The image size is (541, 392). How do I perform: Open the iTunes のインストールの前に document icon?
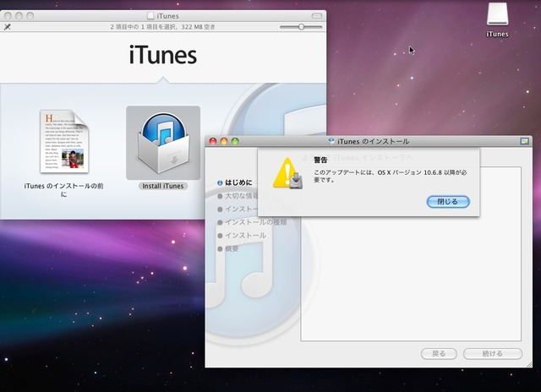point(64,141)
